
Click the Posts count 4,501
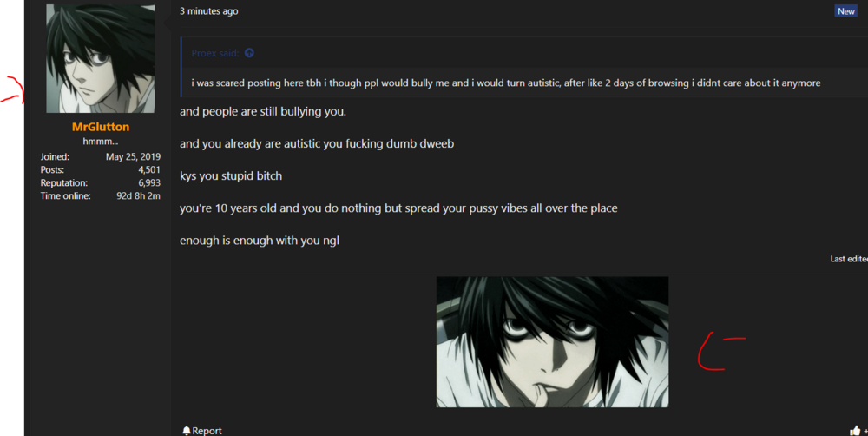click(x=149, y=170)
